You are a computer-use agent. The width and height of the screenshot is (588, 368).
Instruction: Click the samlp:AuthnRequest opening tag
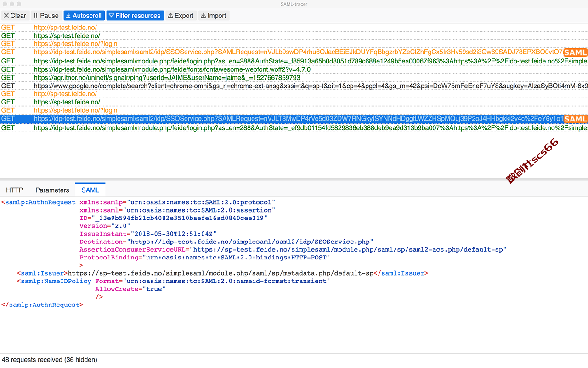tap(39, 202)
